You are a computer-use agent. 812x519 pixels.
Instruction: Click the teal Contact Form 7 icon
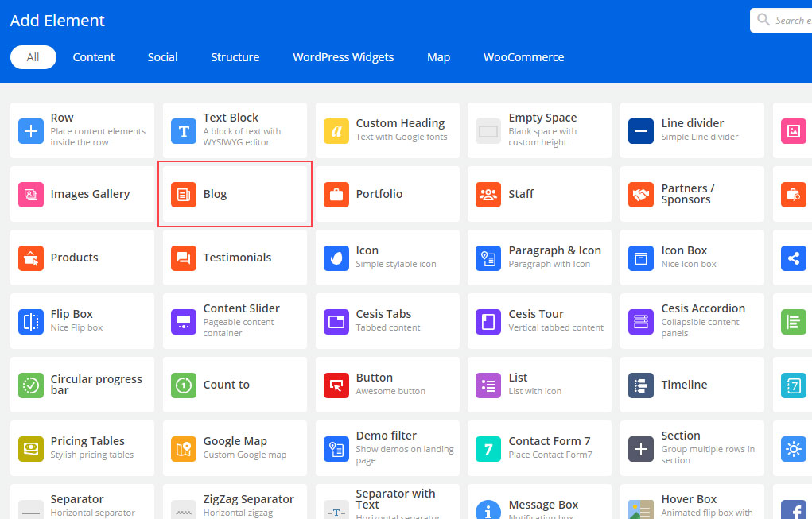488,448
